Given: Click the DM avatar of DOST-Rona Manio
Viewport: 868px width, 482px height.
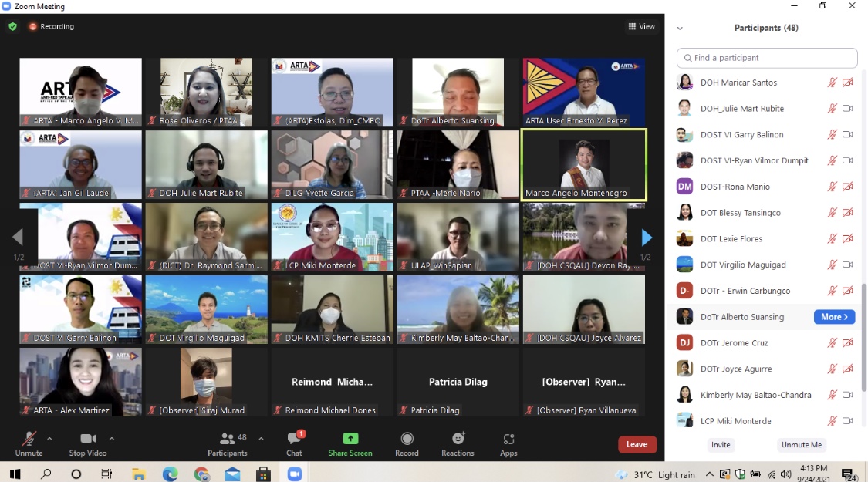Looking at the screenshot, I should pos(685,187).
